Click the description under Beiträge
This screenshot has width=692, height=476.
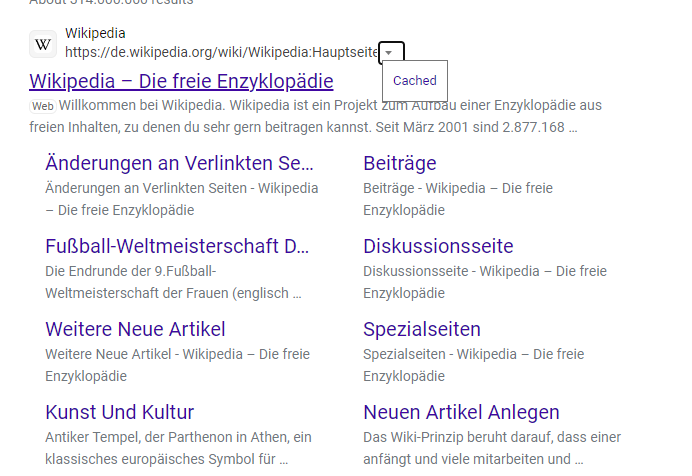click(x=485, y=199)
